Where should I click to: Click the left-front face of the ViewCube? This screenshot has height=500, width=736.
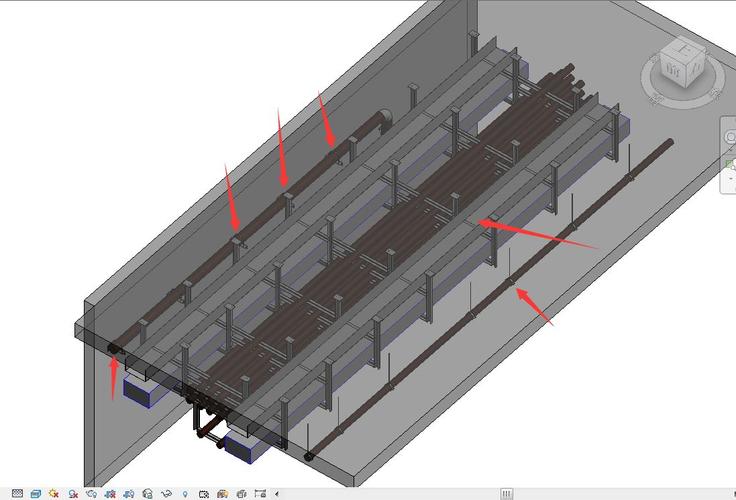[x=672, y=70]
